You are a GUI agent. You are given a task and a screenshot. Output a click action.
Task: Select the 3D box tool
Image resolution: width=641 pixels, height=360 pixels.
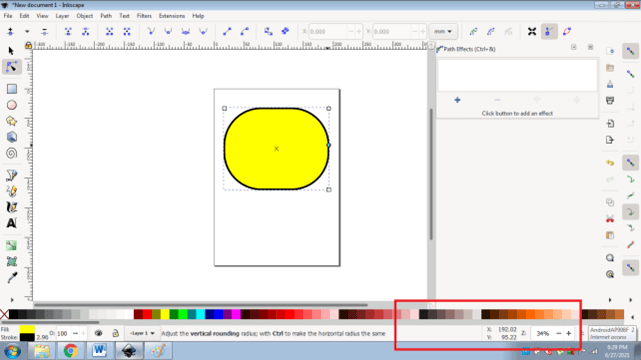tap(11, 137)
